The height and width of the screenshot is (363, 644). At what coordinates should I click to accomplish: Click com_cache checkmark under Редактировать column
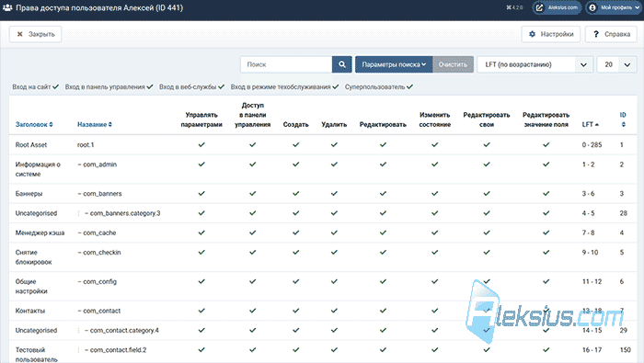(383, 233)
